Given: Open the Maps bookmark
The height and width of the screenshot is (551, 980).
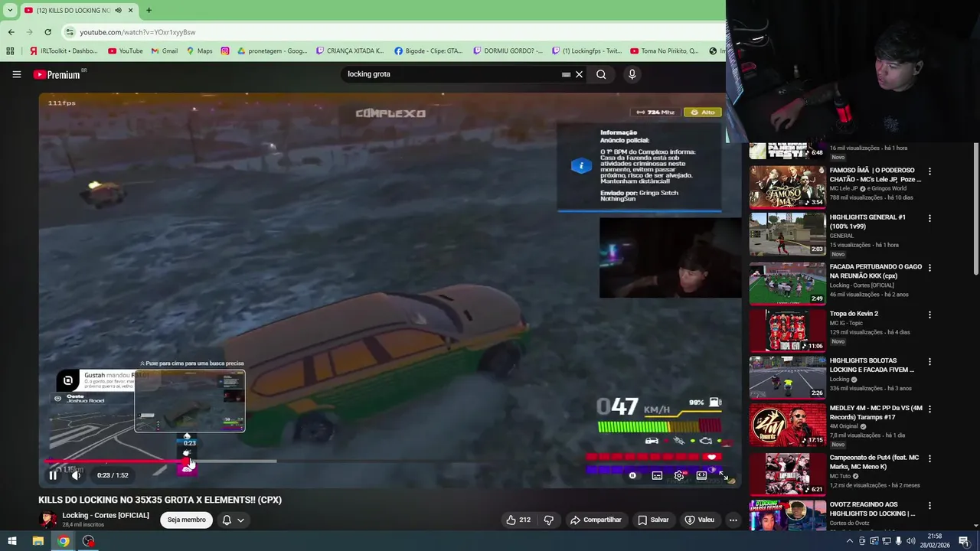Looking at the screenshot, I should [199, 51].
